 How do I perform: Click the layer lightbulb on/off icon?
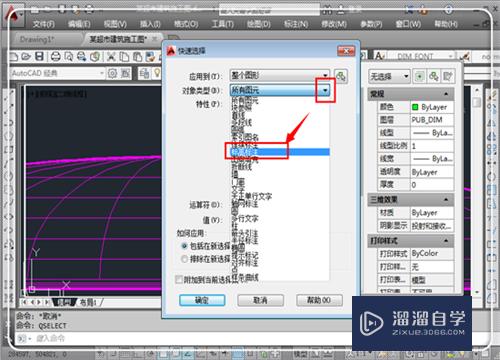157,73
